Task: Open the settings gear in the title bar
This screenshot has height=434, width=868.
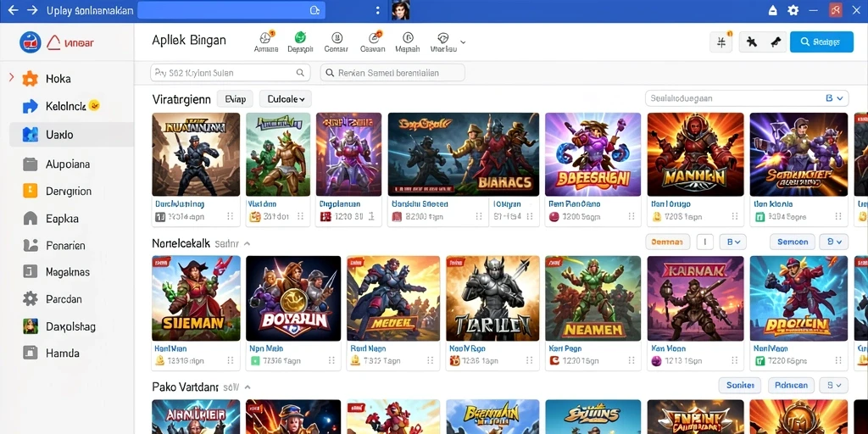Action: coord(793,10)
